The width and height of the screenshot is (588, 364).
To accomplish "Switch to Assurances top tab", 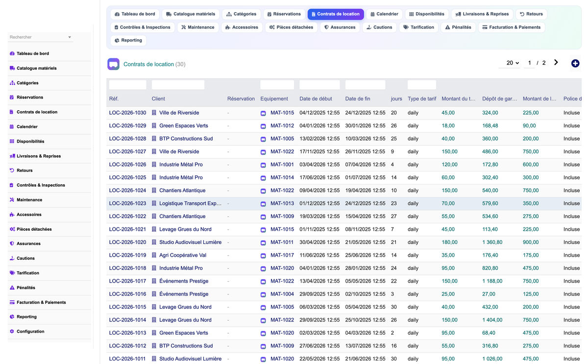I will 340,27.
